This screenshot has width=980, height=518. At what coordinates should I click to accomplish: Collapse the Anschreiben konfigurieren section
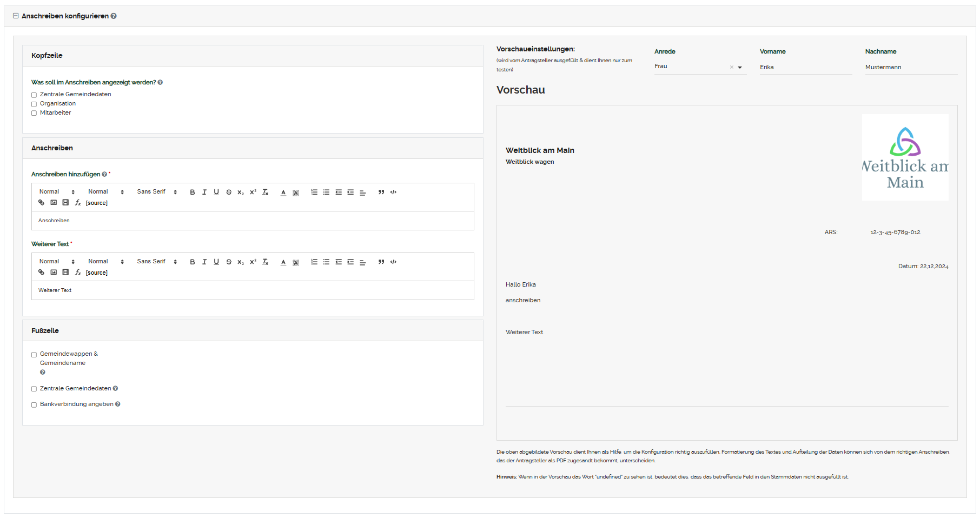coord(16,16)
